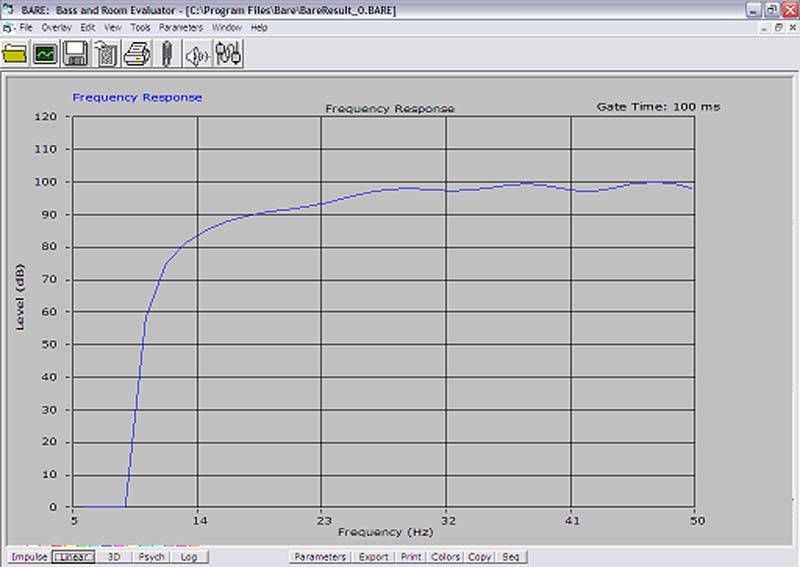The image size is (800, 567).
Task: Open the File menu
Action: click(26, 27)
